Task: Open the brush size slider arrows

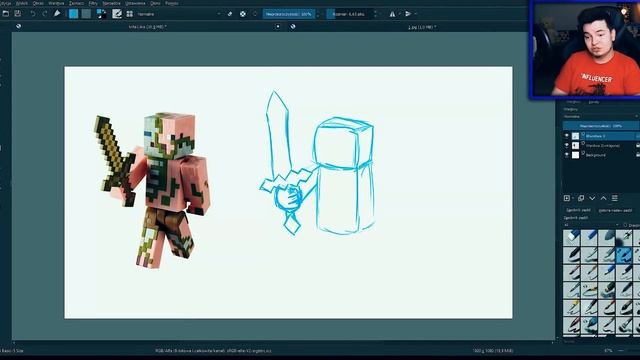Action: tap(376, 14)
